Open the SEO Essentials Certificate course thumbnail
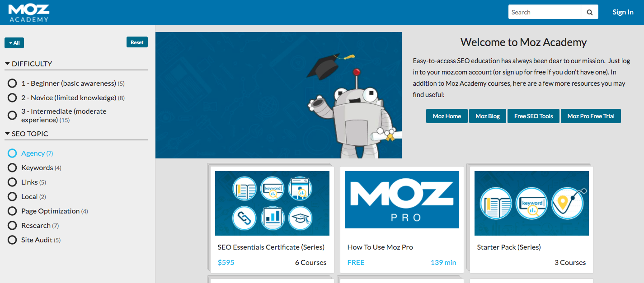The width and height of the screenshot is (644, 283). [272, 203]
